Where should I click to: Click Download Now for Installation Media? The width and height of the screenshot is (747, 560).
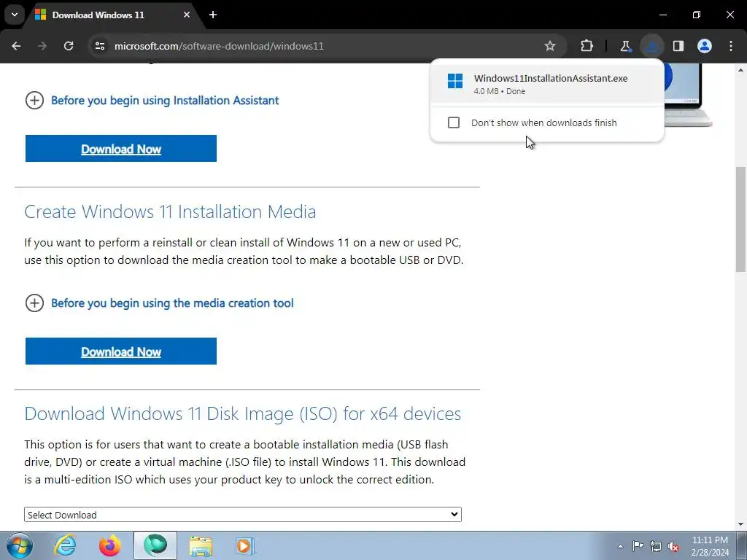pyautogui.click(x=121, y=351)
